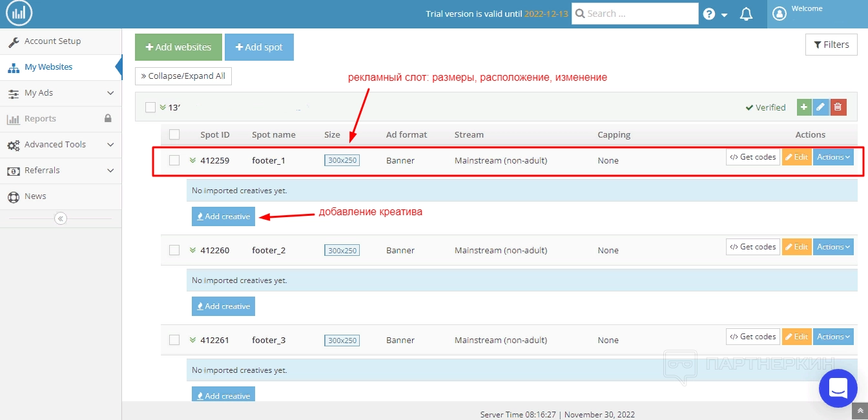Click Get codes for footer_1
This screenshot has width=868, height=420.
pos(753,157)
